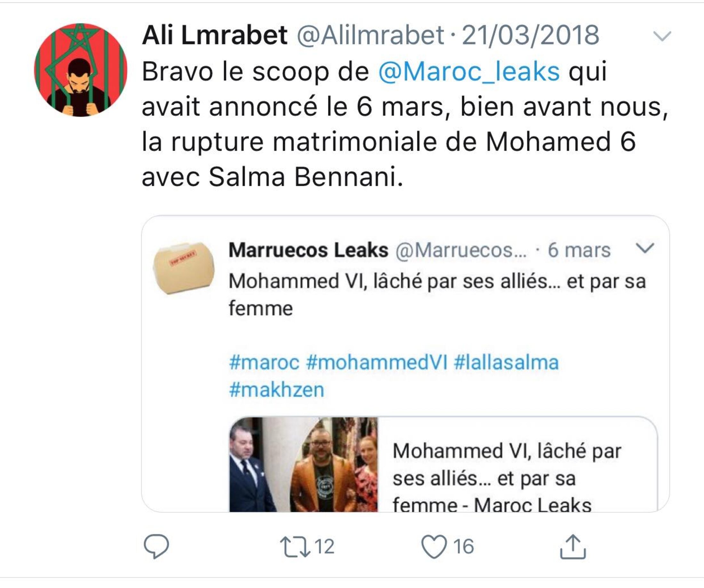Open Ali Lmrabet's profile avatar
Viewport: 704px width, 588px height.
click(80, 70)
